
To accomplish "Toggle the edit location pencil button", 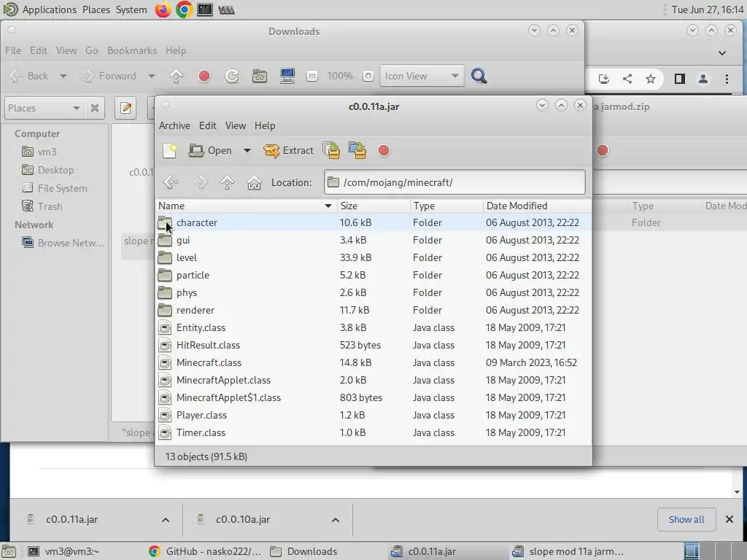I will pyautogui.click(x=125, y=108).
